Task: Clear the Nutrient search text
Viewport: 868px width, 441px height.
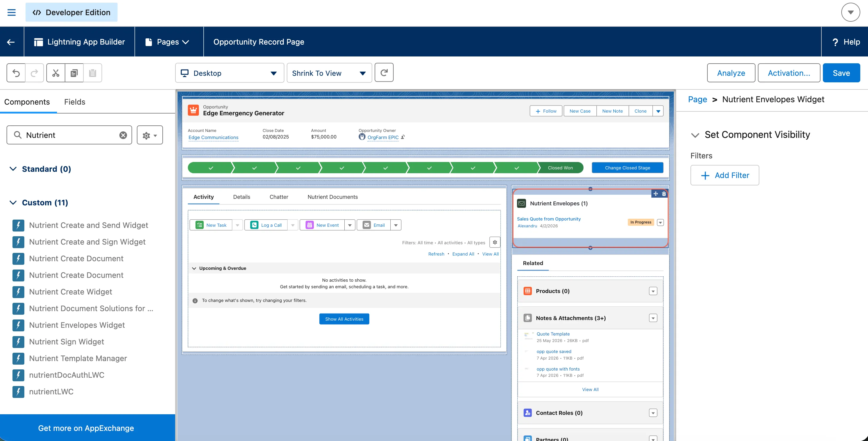Action: [123, 135]
